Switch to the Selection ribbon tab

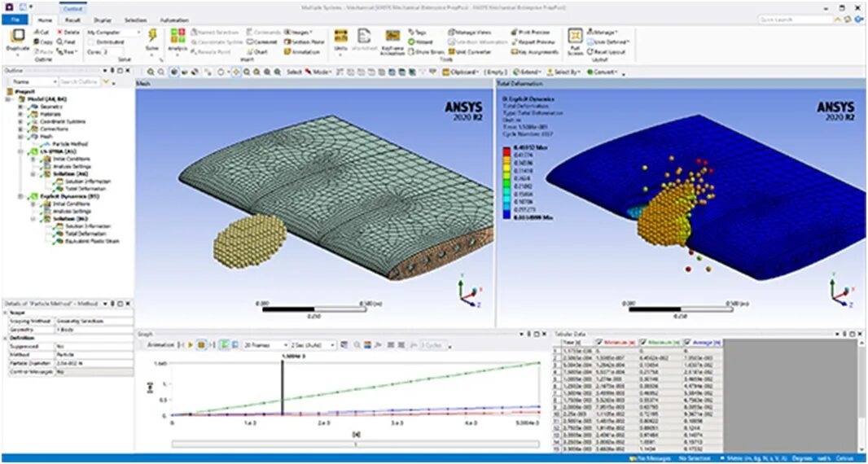(x=135, y=20)
